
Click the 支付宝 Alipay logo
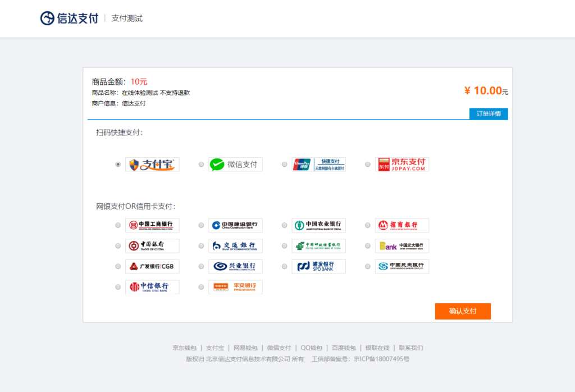coord(152,165)
